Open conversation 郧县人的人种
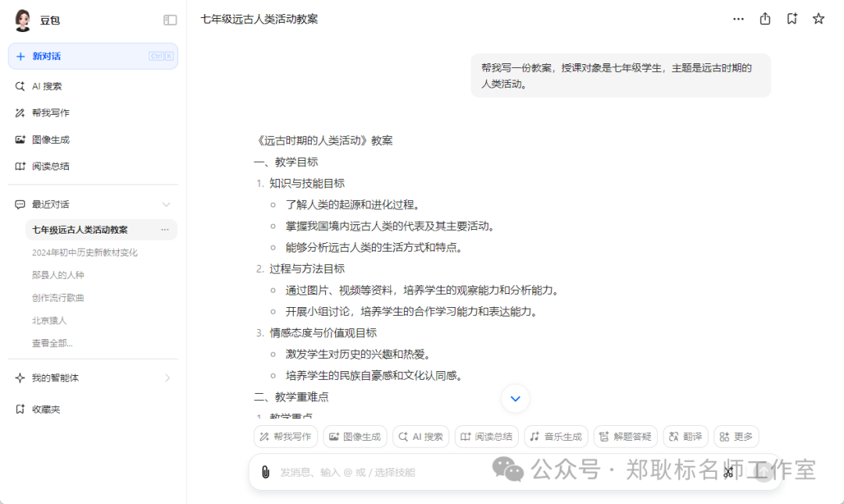 pyautogui.click(x=58, y=275)
